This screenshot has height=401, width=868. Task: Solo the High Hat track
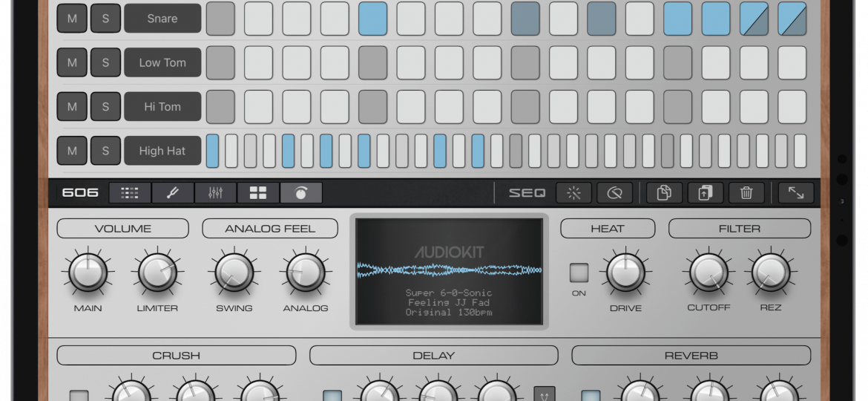[105, 151]
